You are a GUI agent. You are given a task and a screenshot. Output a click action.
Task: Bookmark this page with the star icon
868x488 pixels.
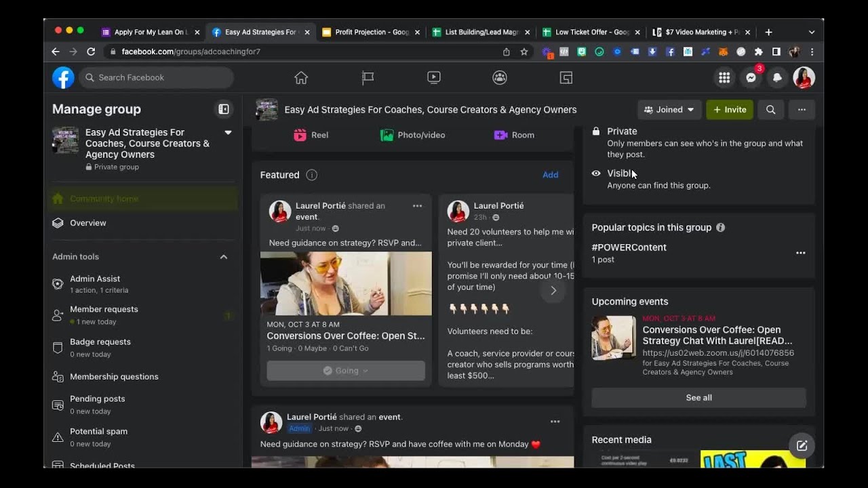click(524, 52)
